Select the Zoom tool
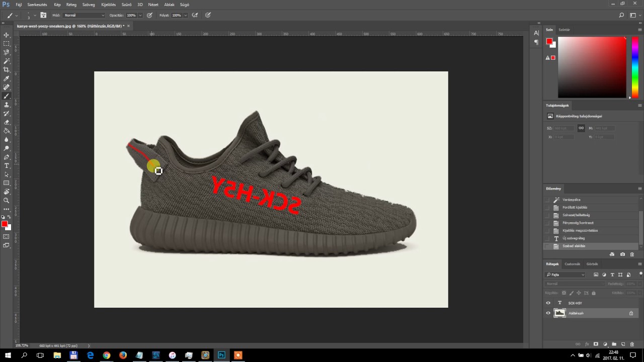Viewport: 644px width, 362px height. point(7,200)
